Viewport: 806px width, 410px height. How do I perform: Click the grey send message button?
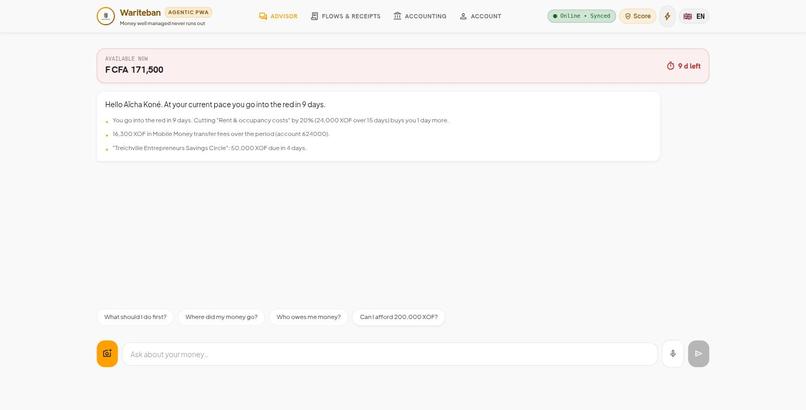[699, 353]
